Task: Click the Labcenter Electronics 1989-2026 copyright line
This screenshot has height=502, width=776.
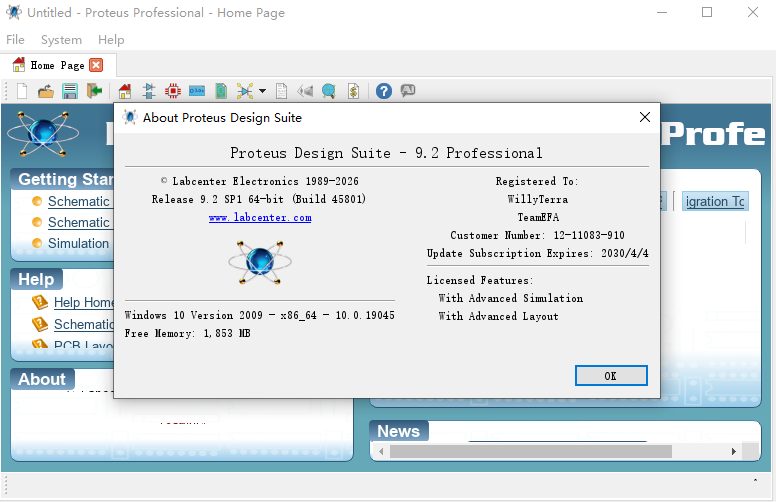Action: 260,181
